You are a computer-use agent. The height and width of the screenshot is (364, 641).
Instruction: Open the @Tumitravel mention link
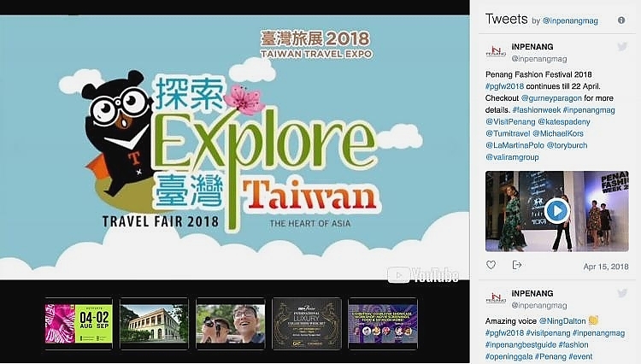[508, 133]
